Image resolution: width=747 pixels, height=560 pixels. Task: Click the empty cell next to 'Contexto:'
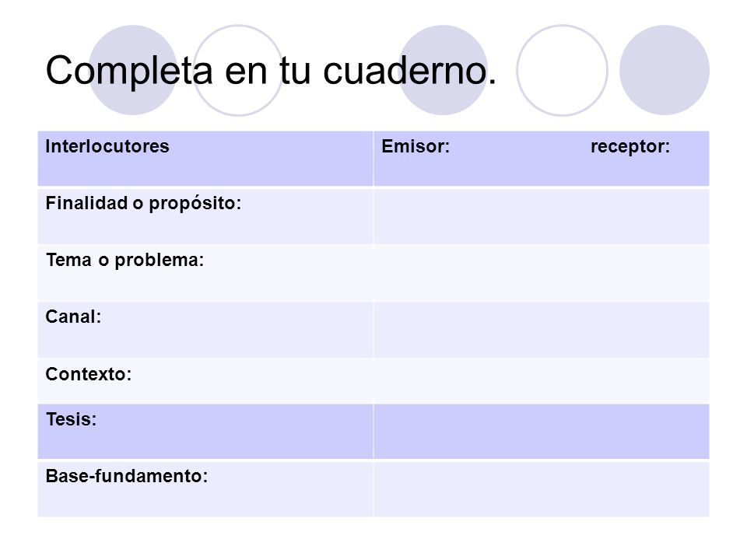point(542,381)
